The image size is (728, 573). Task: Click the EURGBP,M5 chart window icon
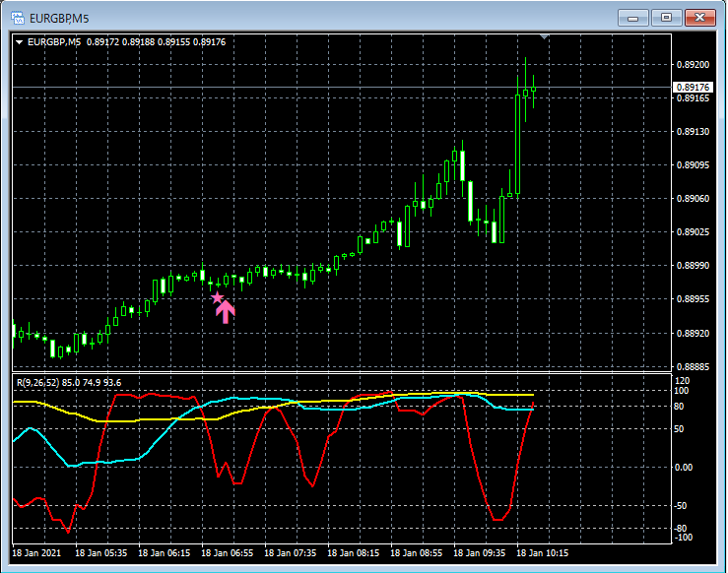(18, 18)
